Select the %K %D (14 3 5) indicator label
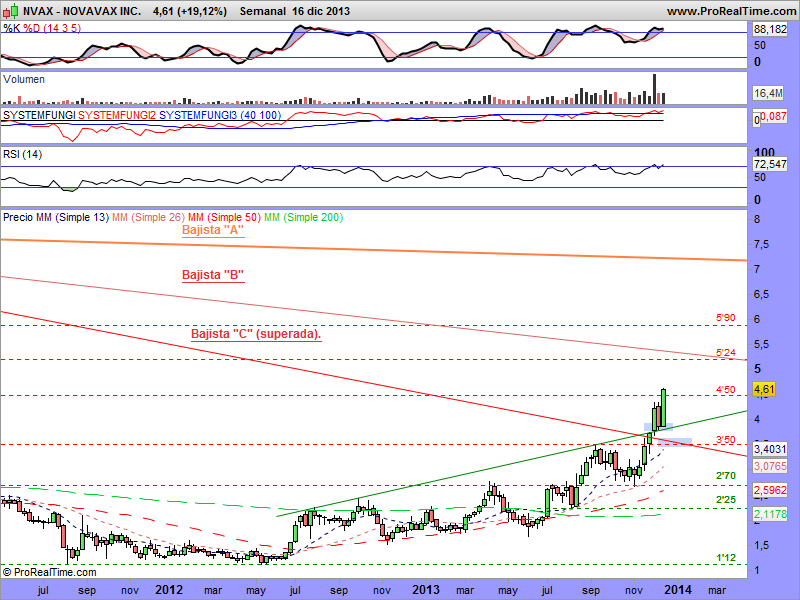 (42, 28)
